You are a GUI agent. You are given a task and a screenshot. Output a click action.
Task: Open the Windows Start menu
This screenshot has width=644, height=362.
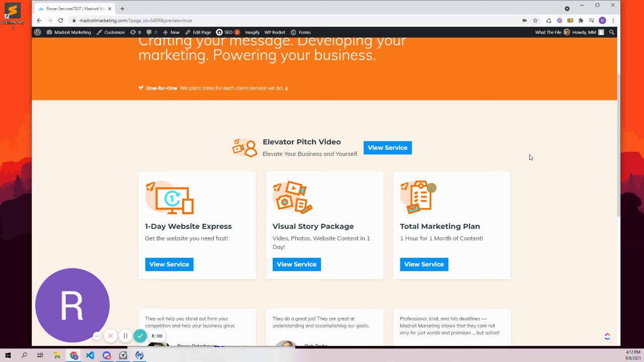pyautogui.click(x=8, y=355)
